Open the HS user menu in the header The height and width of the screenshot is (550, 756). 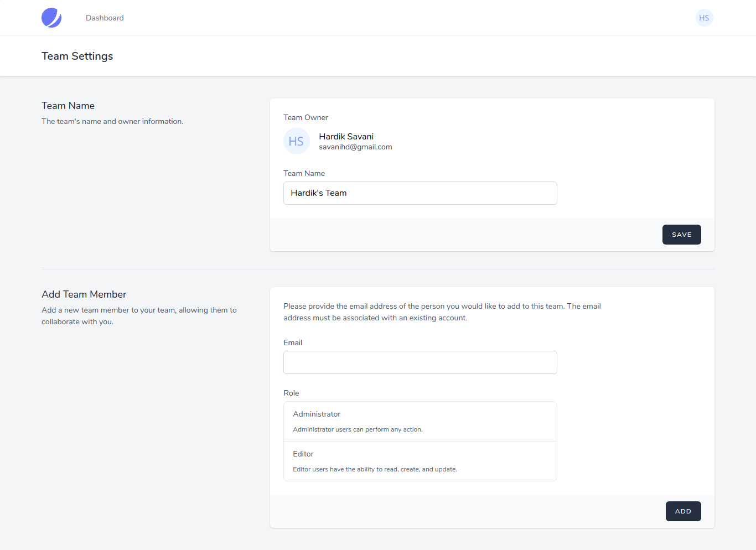point(704,18)
